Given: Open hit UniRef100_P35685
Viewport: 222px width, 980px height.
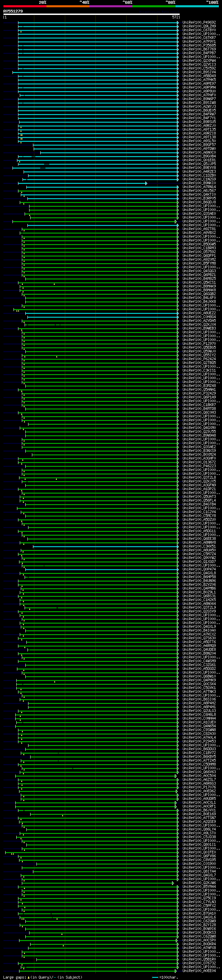Looking at the screenshot, I should coord(199,45).
